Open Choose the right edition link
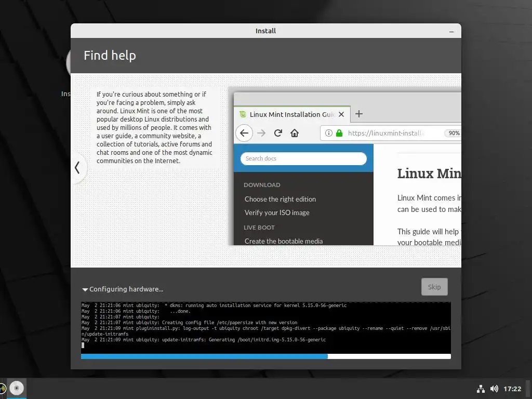532x399 pixels. (280, 199)
